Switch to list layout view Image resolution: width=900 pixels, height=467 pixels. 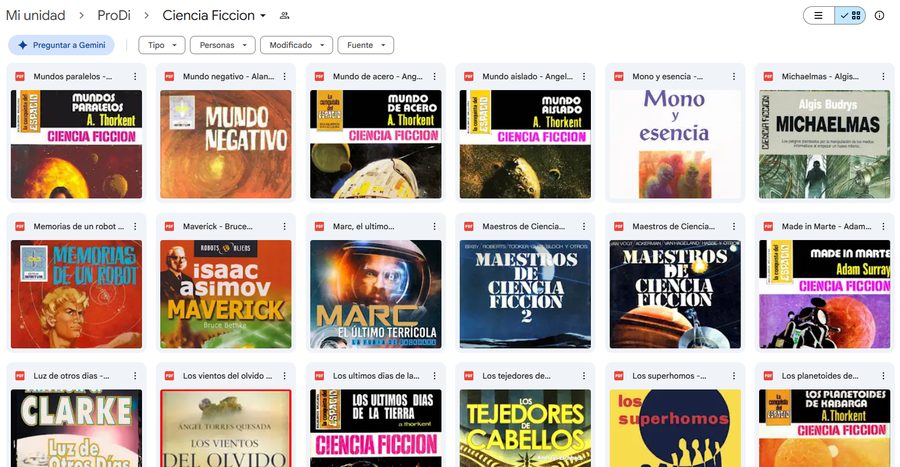[x=818, y=15]
